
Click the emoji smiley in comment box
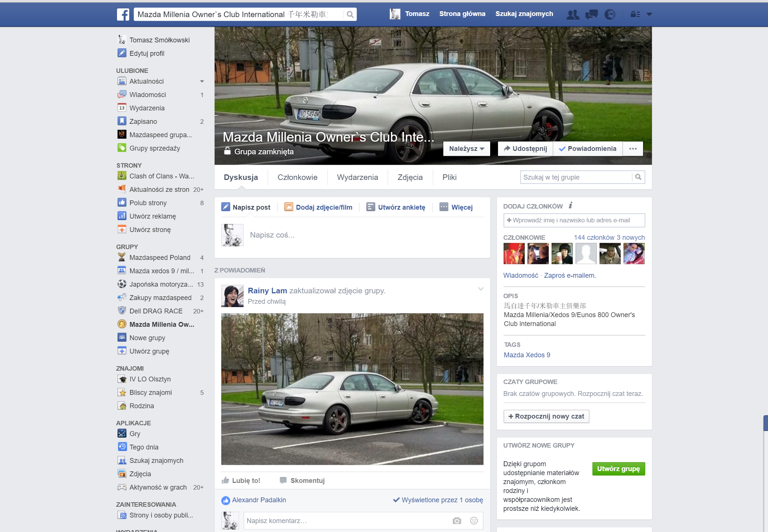point(474,521)
